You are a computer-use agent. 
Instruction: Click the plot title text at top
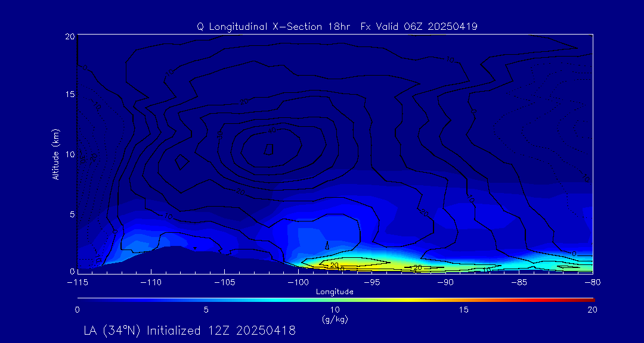point(336,26)
